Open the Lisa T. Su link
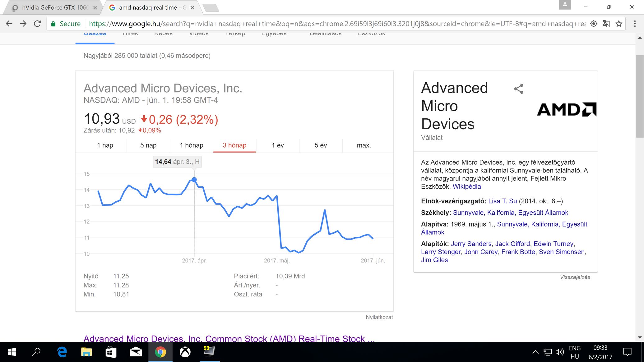Viewport: 644px width, 362px height. (x=503, y=201)
